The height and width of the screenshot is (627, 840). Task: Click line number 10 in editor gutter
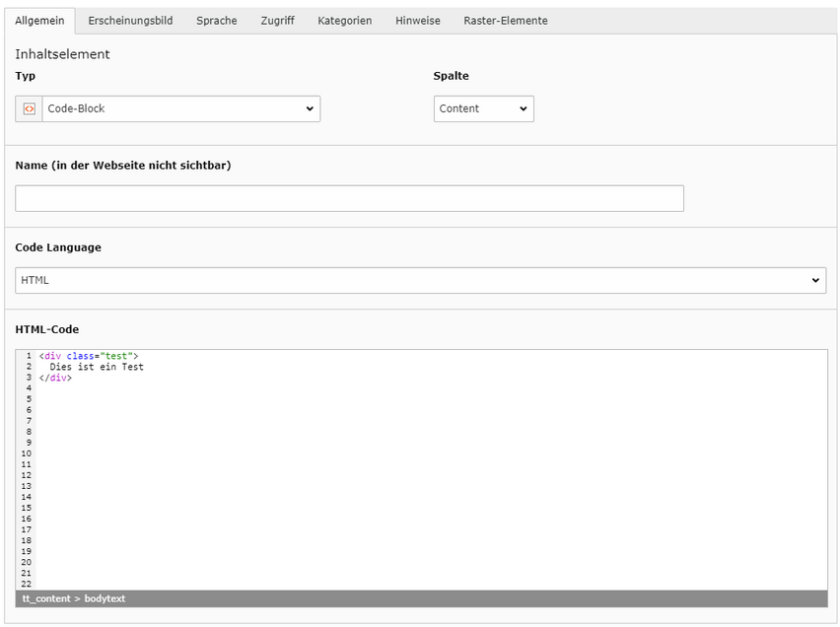click(x=27, y=453)
